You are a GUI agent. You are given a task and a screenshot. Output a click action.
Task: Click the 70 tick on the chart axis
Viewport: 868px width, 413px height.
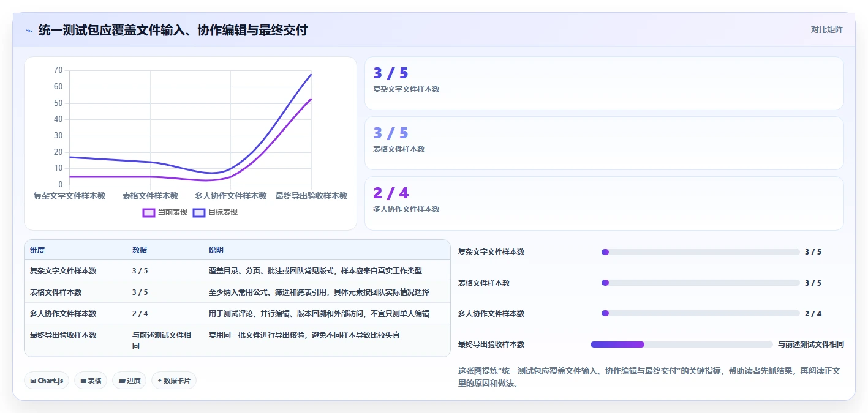click(x=58, y=70)
